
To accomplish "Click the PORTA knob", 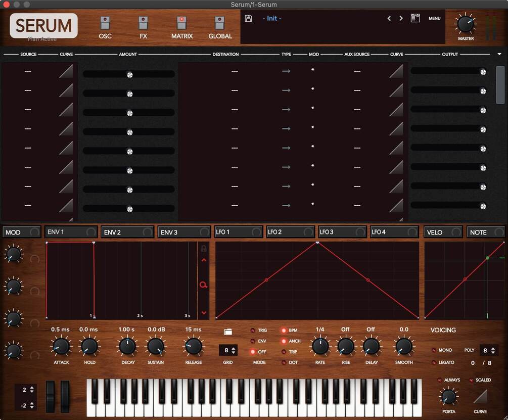I will pos(449,397).
